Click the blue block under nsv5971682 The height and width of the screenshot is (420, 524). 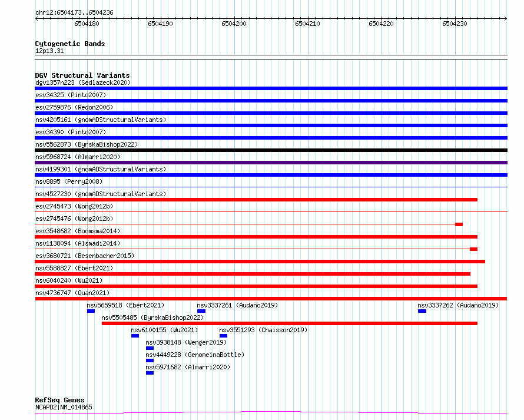pos(150,373)
